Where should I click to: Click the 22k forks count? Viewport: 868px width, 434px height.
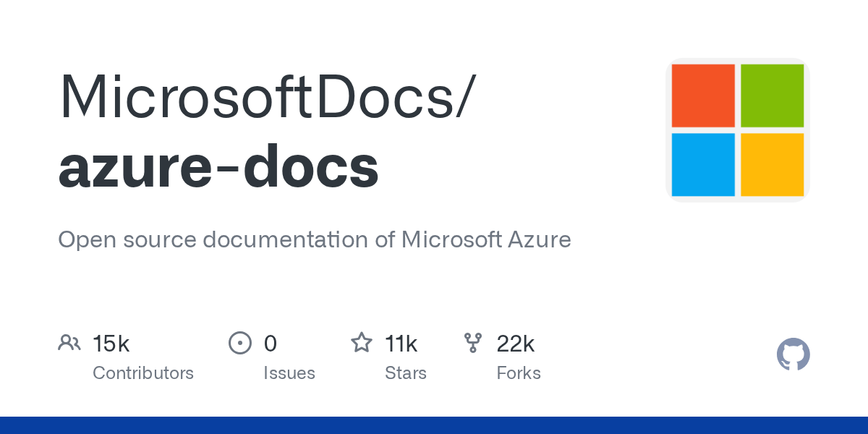point(515,344)
